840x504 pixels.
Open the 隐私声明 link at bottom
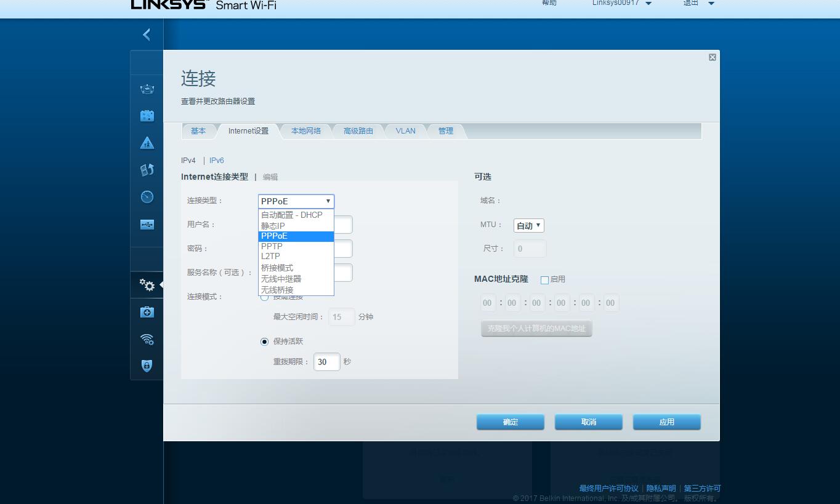click(661, 488)
